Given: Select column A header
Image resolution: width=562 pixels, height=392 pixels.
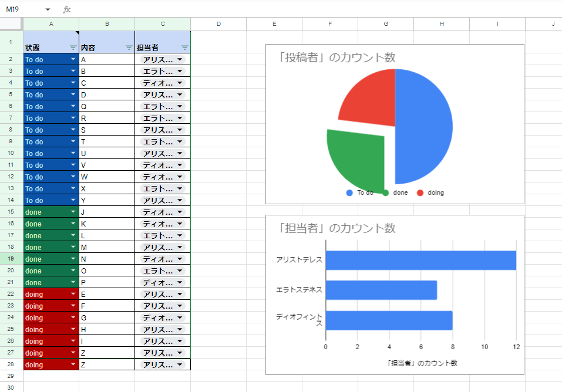Looking at the screenshot, I should point(51,24).
